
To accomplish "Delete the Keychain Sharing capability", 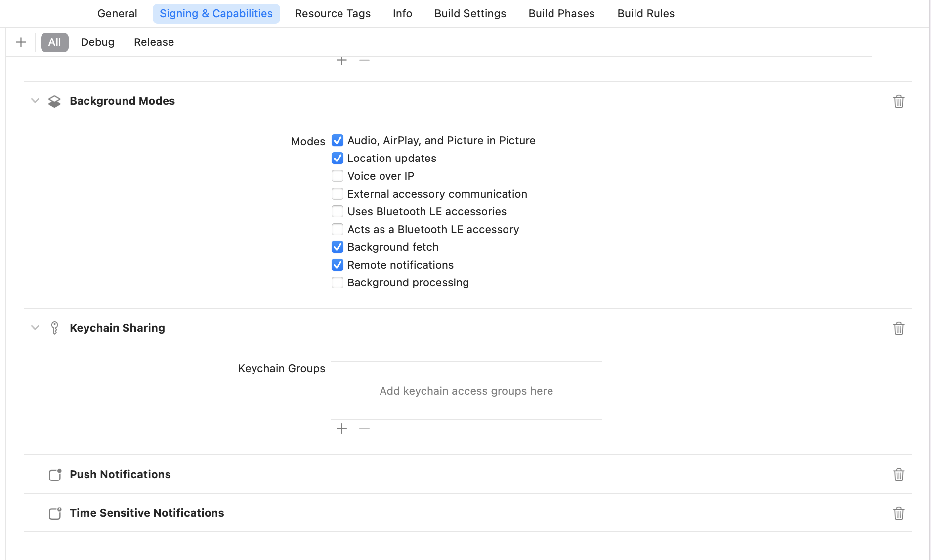I will 899,328.
